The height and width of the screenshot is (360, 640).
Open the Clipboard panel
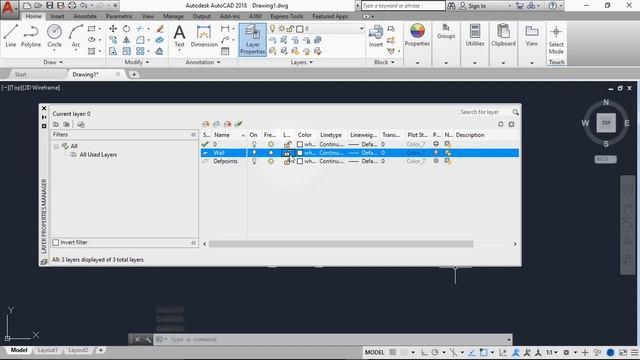[x=503, y=35]
